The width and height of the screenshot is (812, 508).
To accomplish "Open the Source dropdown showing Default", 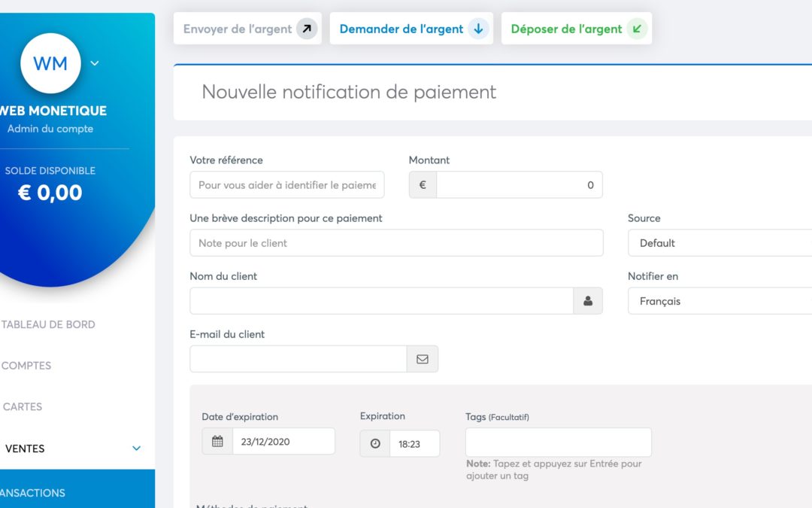I will pyautogui.click(x=720, y=243).
